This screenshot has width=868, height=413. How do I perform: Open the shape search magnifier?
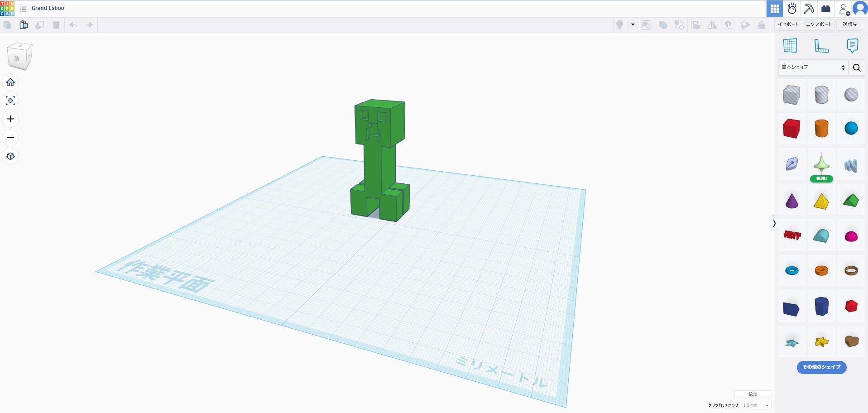click(857, 67)
